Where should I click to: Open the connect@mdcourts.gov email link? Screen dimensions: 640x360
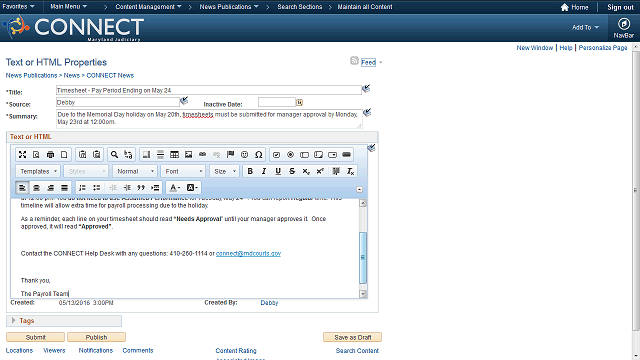coord(248,253)
